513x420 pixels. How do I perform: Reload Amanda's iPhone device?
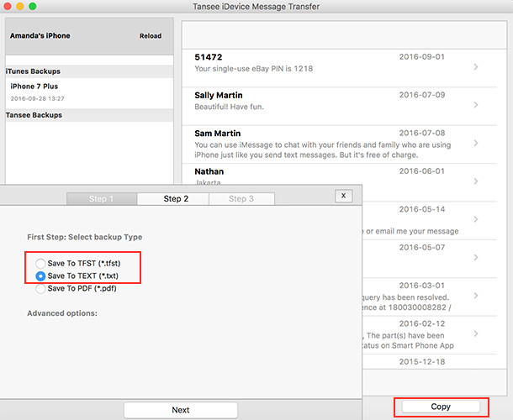(151, 36)
